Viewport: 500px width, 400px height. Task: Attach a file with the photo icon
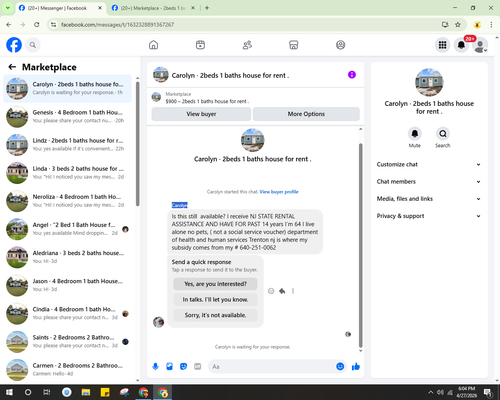(169, 367)
